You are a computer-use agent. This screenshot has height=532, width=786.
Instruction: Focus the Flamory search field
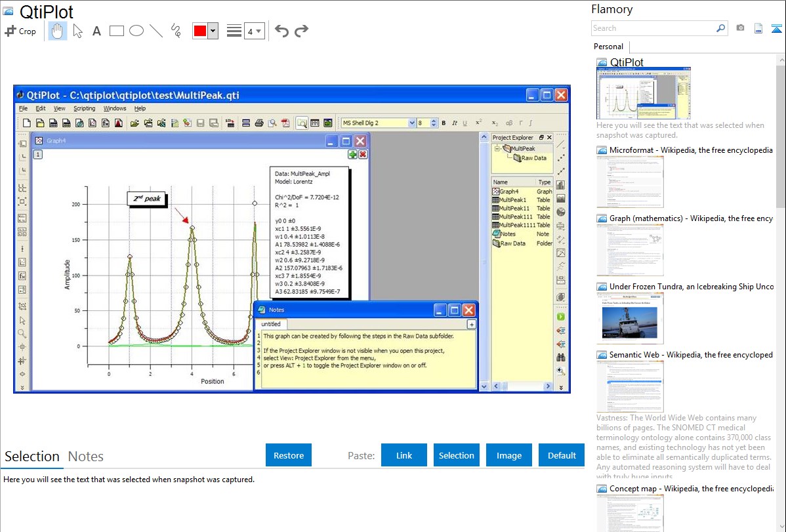coord(653,28)
